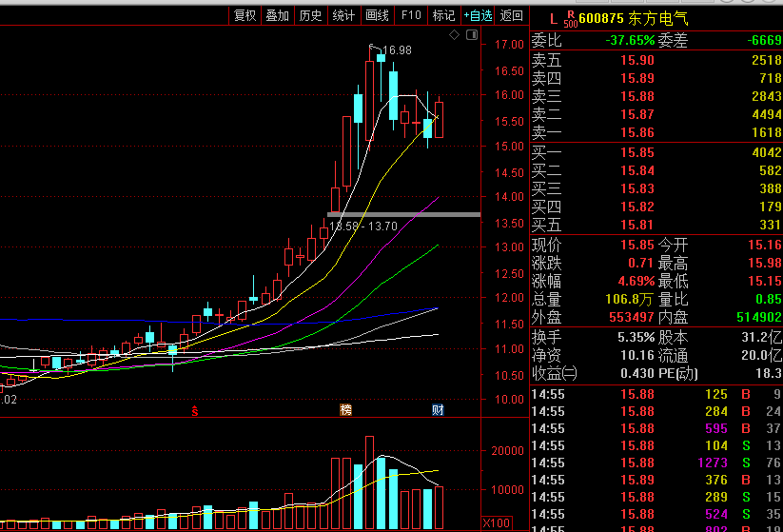Open the 榜 ranking marker on the chart

point(345,410)
